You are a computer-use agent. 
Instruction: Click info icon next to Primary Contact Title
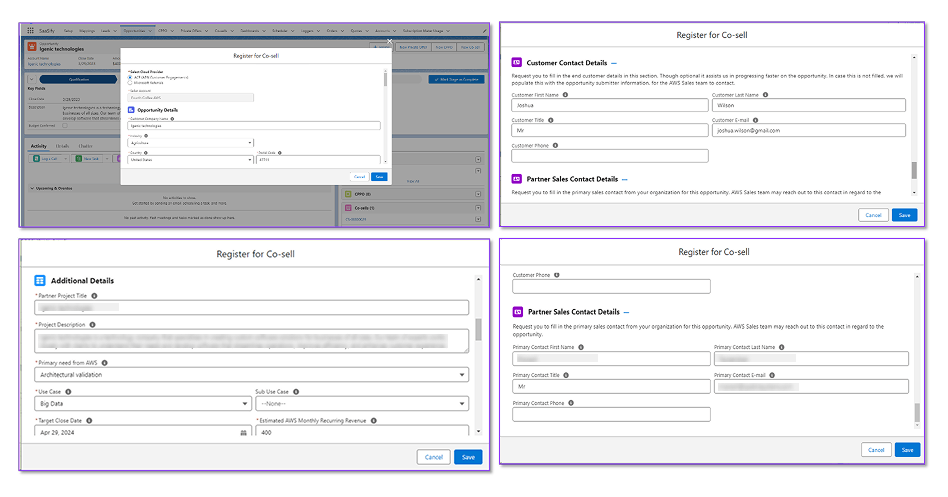click(567, 375)
